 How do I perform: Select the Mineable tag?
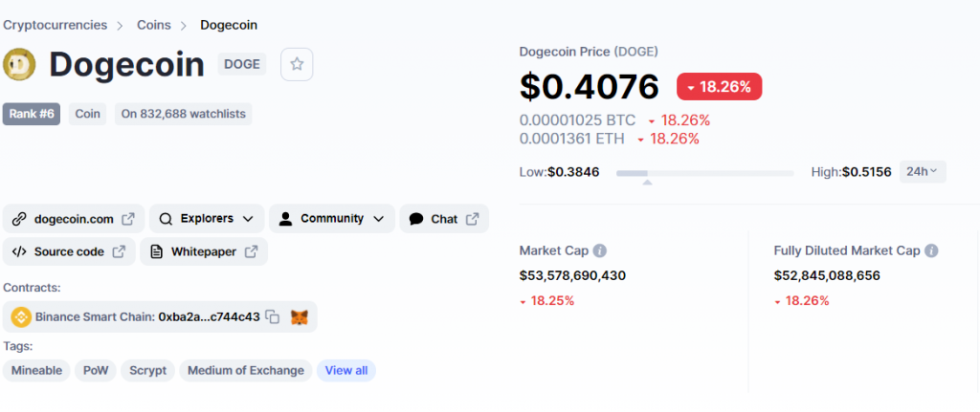pos(36,370)
